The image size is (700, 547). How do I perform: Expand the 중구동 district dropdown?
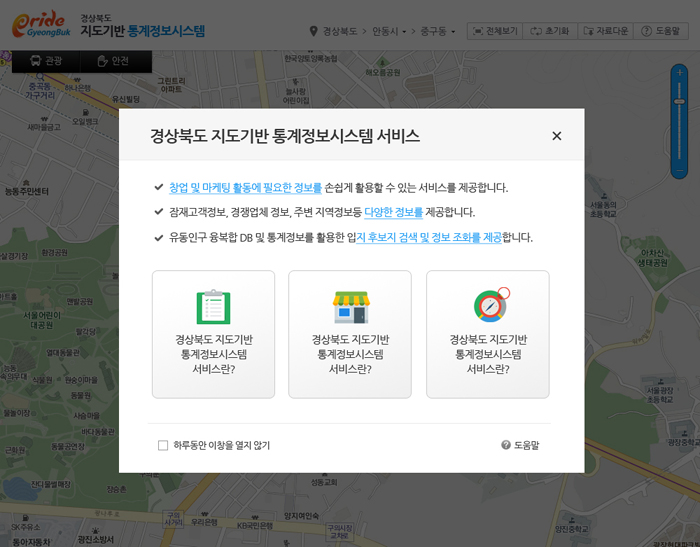(438, 31)
